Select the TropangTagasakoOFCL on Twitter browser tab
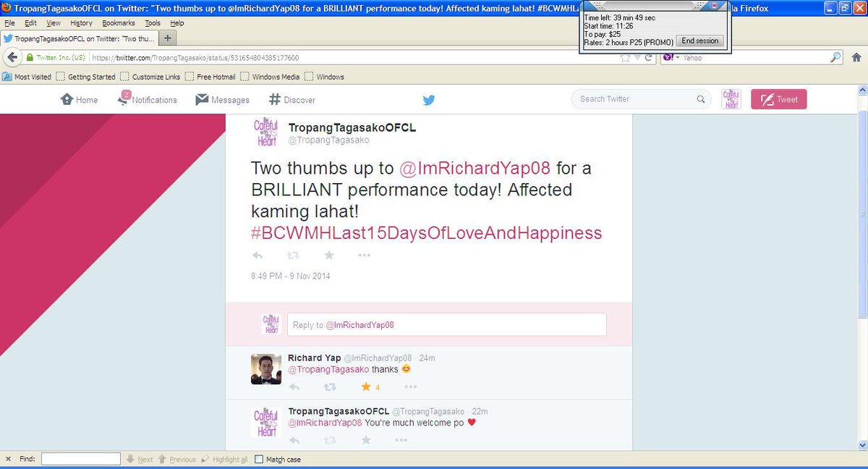 pos(79,38)
